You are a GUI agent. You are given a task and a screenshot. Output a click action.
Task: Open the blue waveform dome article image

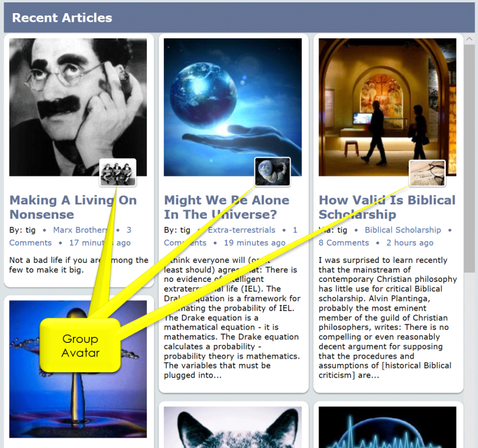(387, 427)
